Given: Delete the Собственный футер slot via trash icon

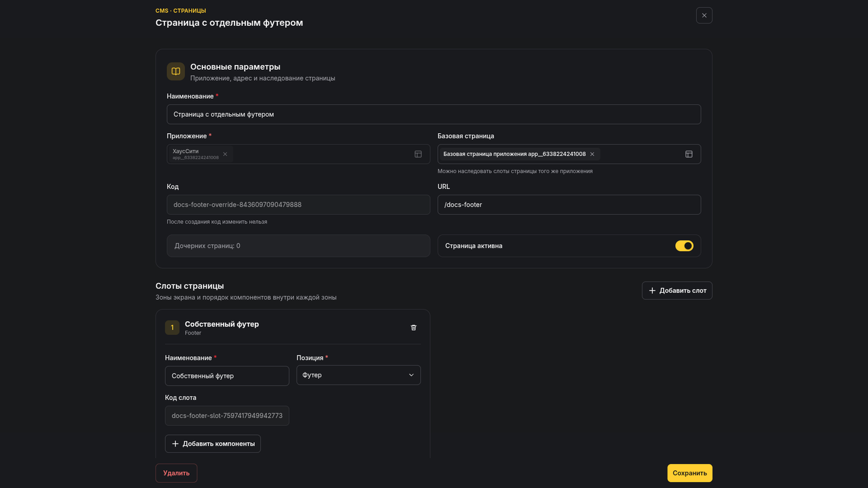Looking at the screenshot, I should (414, 328).
